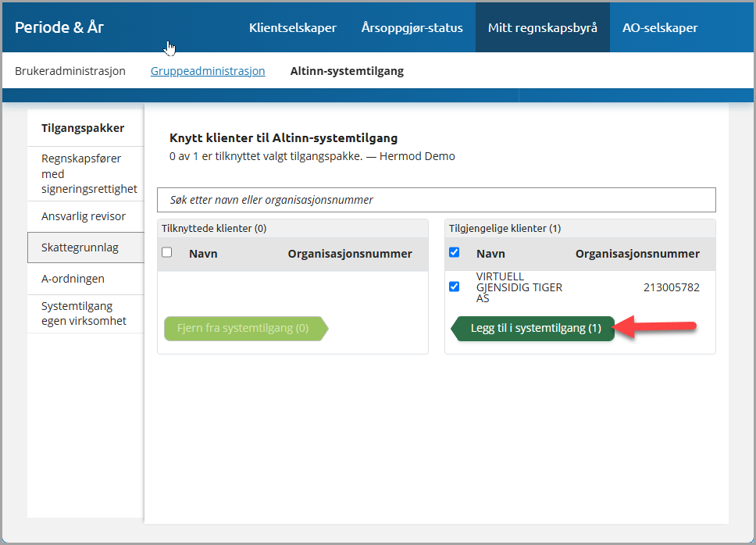
Task: Select Systemtilgang egen virksomhet item
Action: [86, 314]
